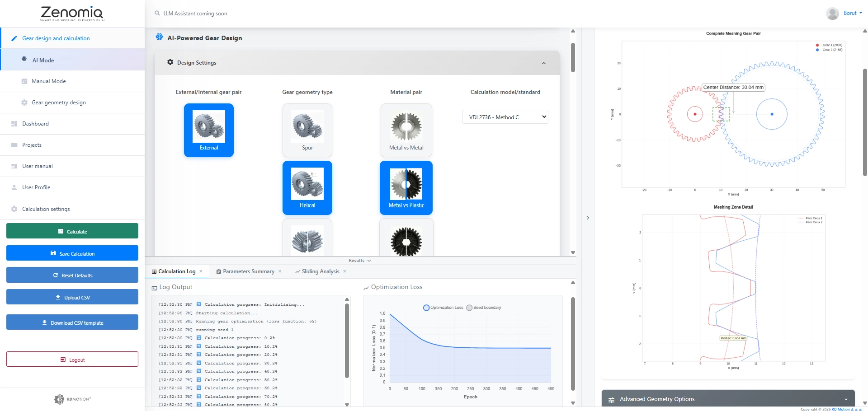Click the Module 0.657 mm label
Viewport: 868px width, 411px height.
[733, 338]
